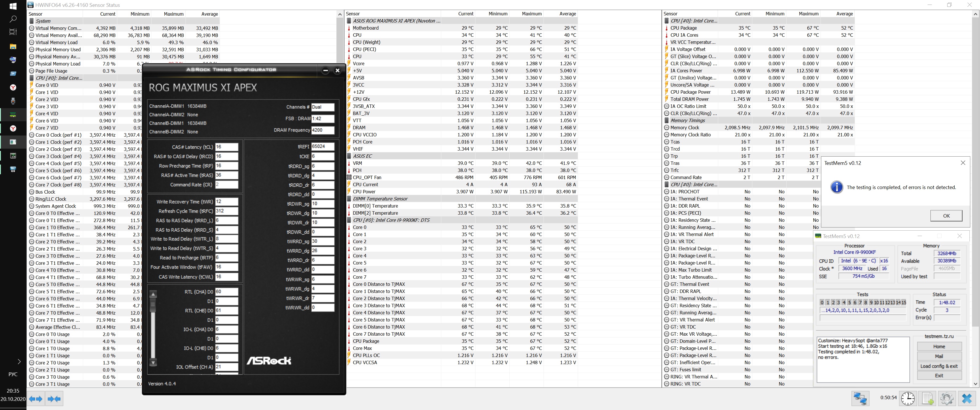This screenshot has height=410, width=980.
Task: Open File Explorer from the taskbar
Action: pyautogui.click(x=13, y=46)
